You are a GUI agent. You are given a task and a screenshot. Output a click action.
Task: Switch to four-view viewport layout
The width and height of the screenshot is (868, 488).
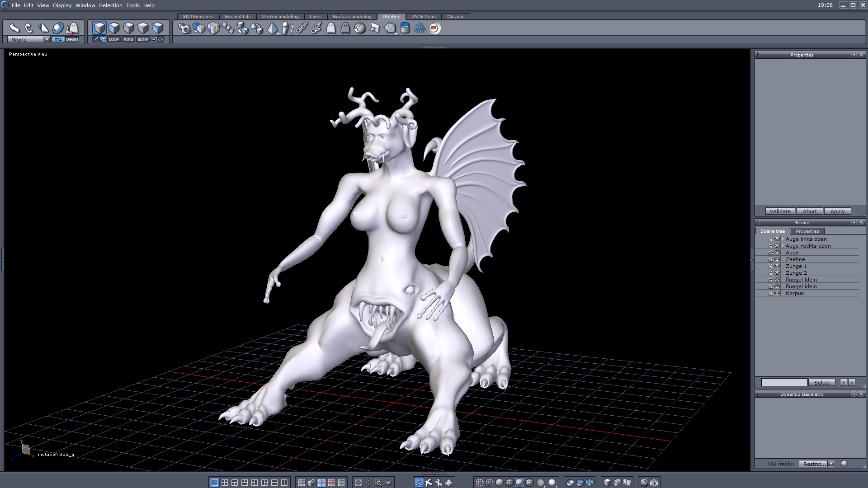[x=225, y=483]
